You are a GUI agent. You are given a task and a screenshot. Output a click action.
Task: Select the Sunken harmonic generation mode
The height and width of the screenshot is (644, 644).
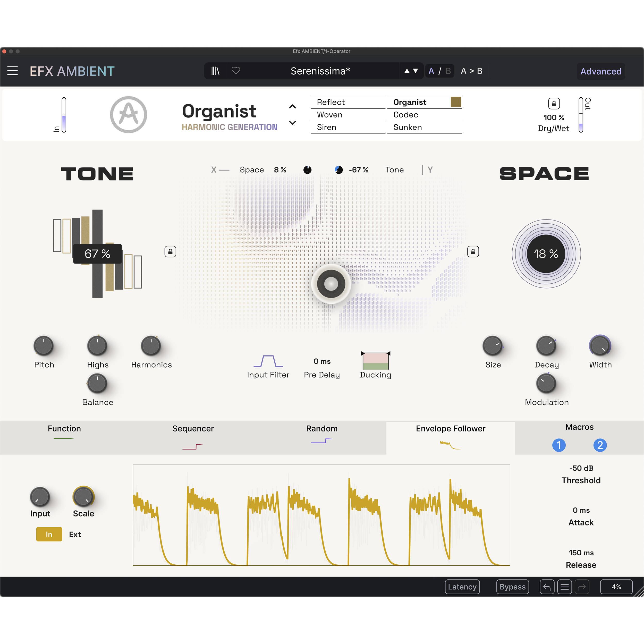pos(407,127)
